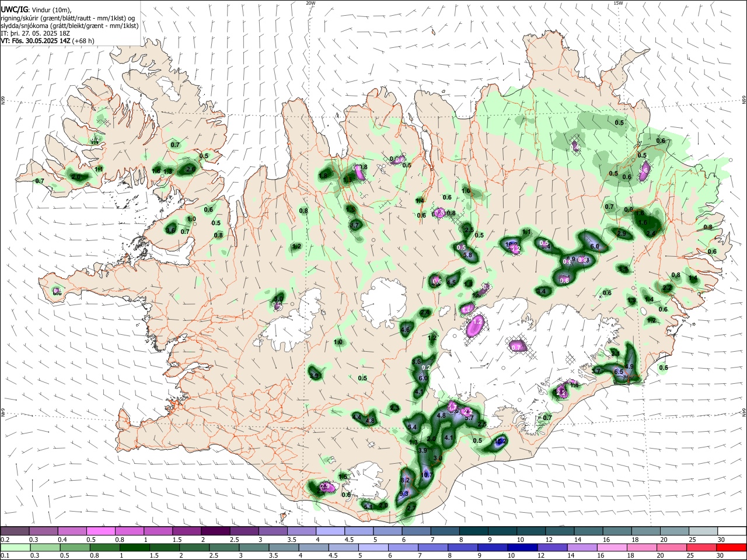This screenshot has height=560, width=747.
Task: Click the 6.5 precipitation value in the southeast
Action: tap(619, 372)
